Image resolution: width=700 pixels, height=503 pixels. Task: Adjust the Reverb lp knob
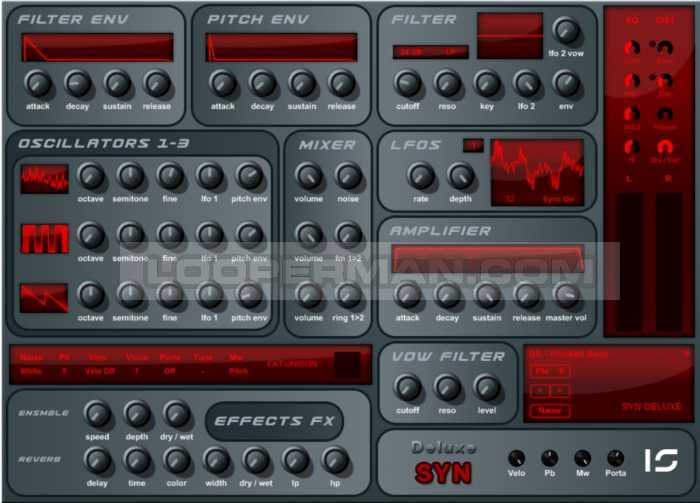coord(296,461)
